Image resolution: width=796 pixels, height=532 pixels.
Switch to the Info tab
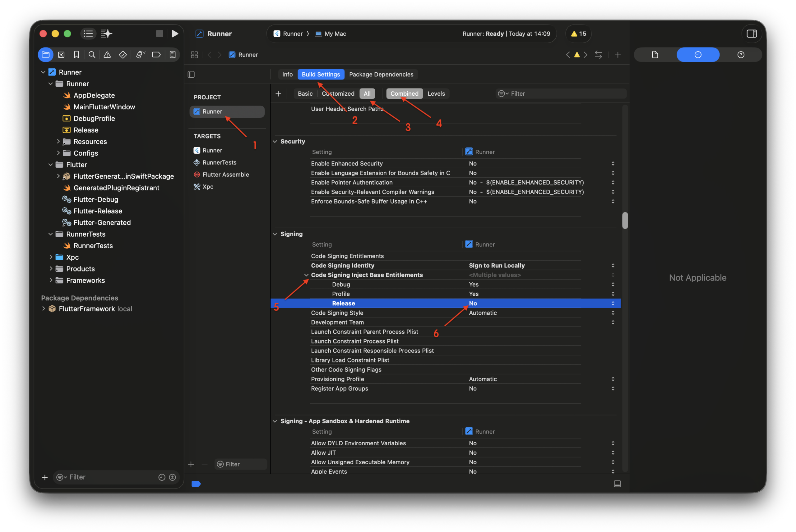[x=287, y=74]
